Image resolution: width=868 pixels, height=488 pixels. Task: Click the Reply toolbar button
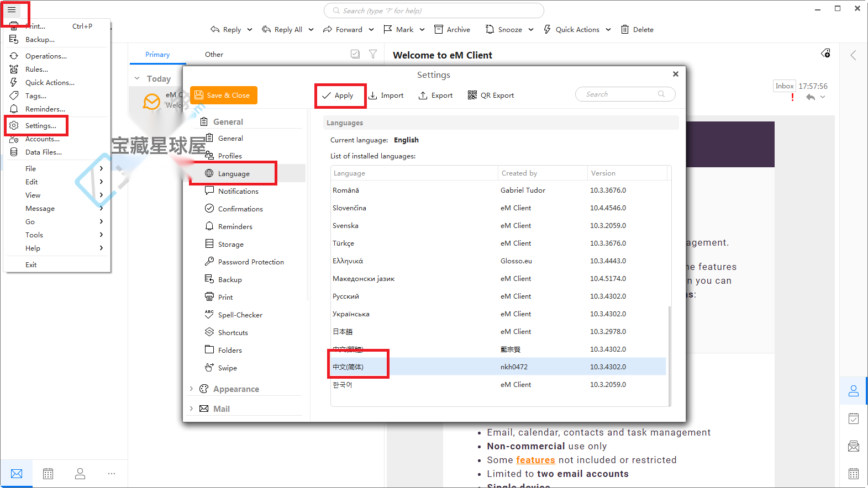(x=226, y=30)
